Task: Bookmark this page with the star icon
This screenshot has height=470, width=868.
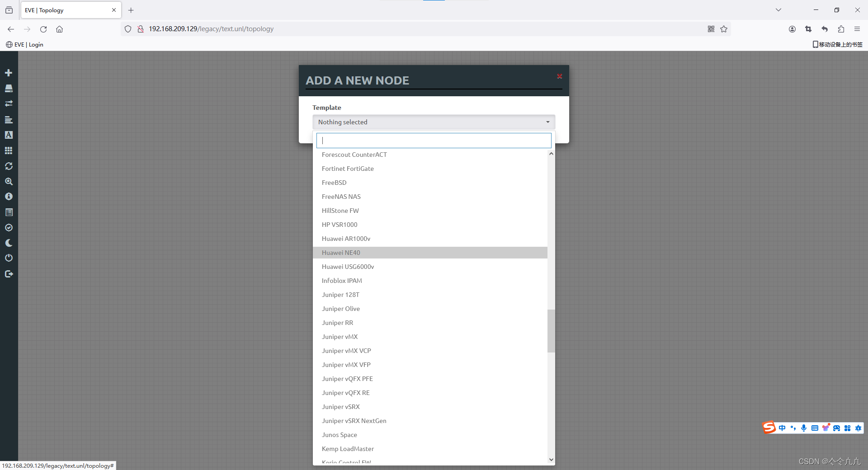Action: 724,29
